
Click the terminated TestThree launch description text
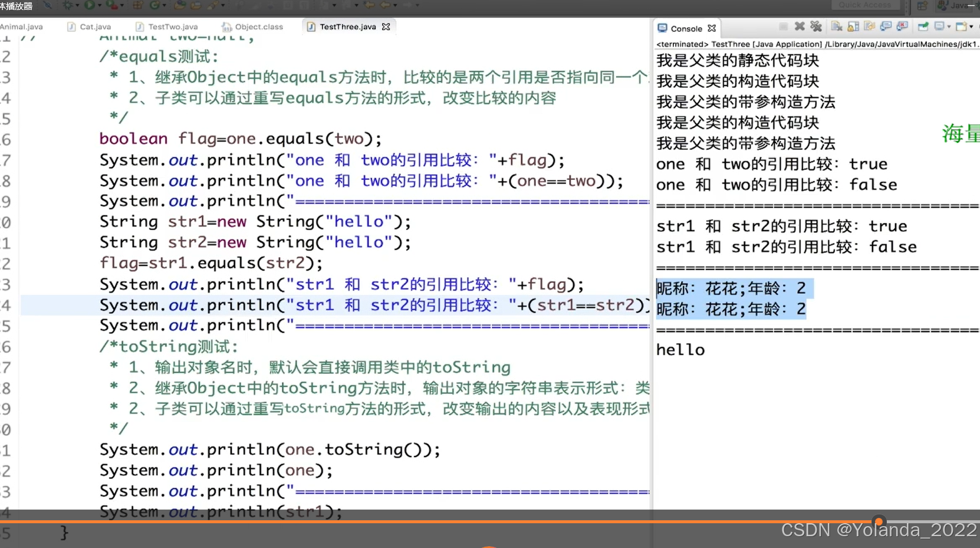click(x=818, y=44)
